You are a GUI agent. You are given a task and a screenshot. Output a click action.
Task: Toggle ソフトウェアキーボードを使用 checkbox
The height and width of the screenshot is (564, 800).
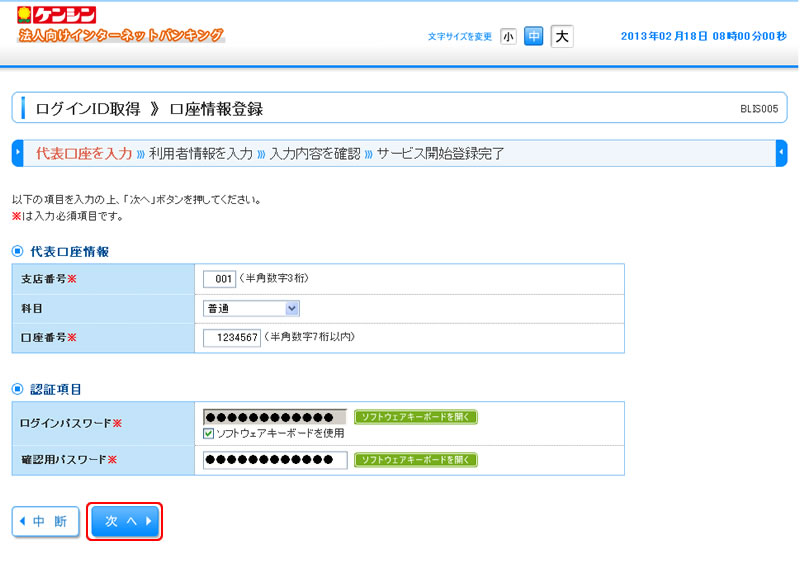208,433
